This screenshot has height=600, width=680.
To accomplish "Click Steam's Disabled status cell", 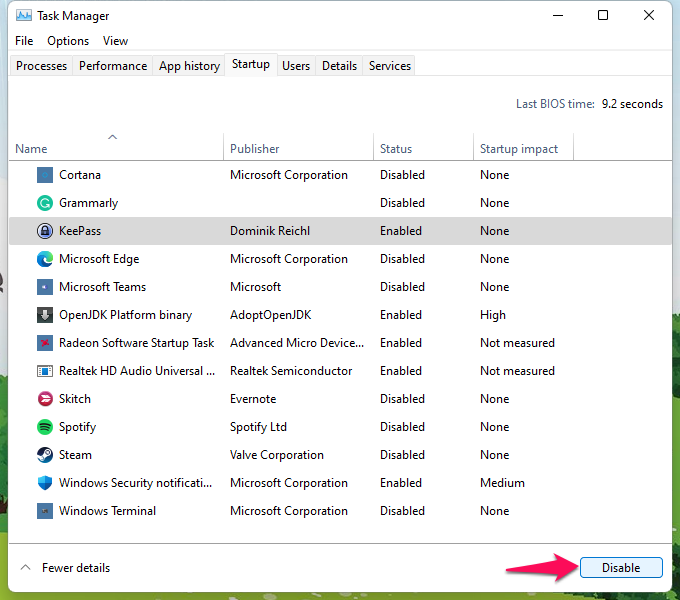I will coord(402,455).
